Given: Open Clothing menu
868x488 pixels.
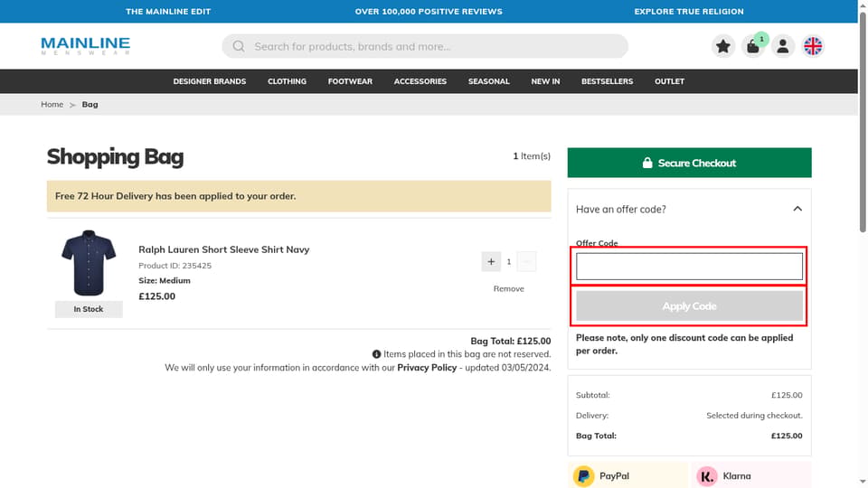Looking at the screenshot, I should 287,81.
